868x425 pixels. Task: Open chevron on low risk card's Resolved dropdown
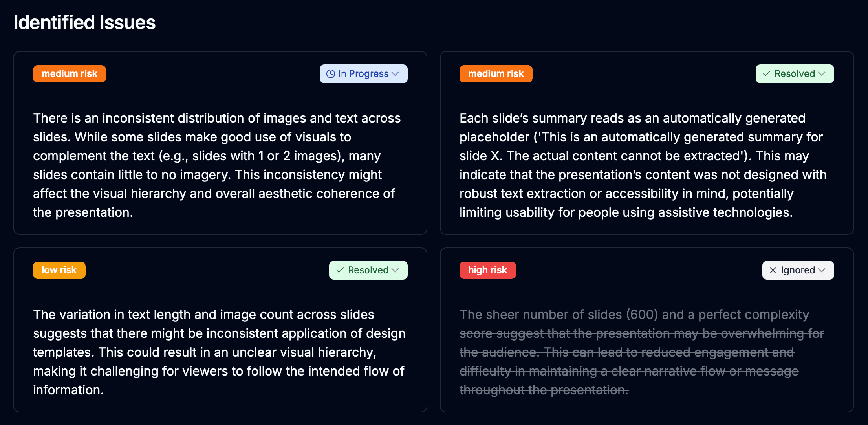[395, 270]
